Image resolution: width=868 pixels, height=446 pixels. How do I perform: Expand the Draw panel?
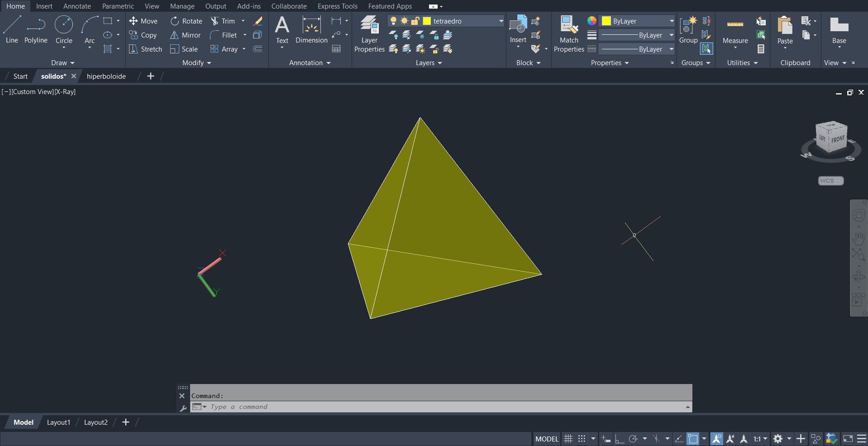pyautogui.click(x=62, y=63)
